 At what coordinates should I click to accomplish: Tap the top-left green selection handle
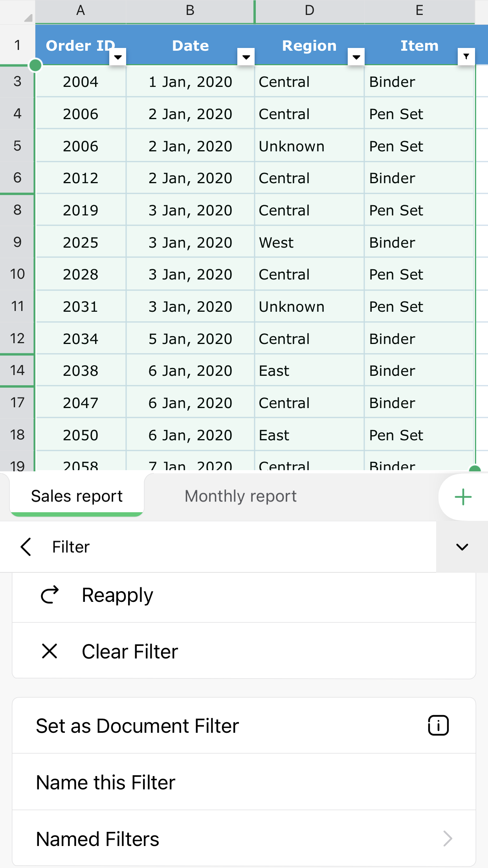tap(35, 65)
